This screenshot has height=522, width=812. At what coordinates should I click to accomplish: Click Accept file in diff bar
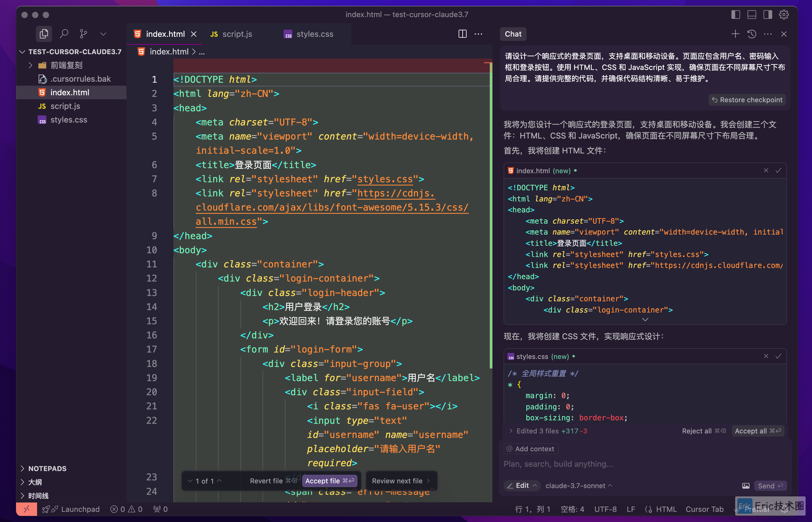tap(329, 481)
